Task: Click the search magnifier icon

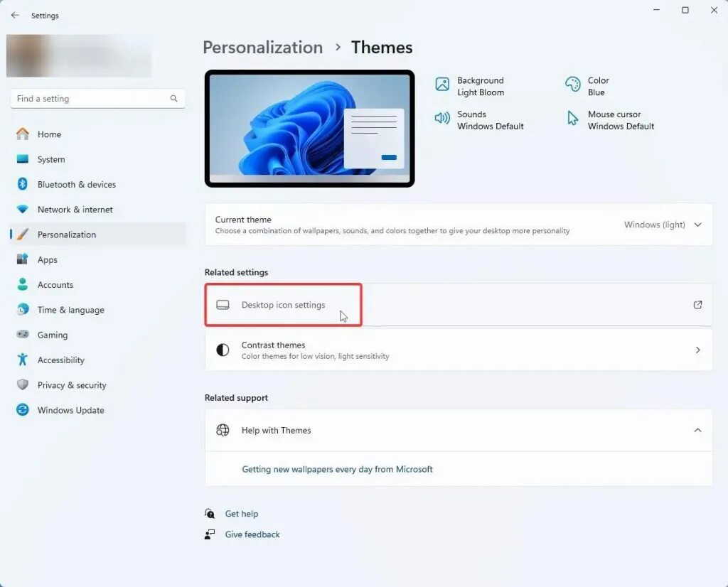Action: coord(173,98)
